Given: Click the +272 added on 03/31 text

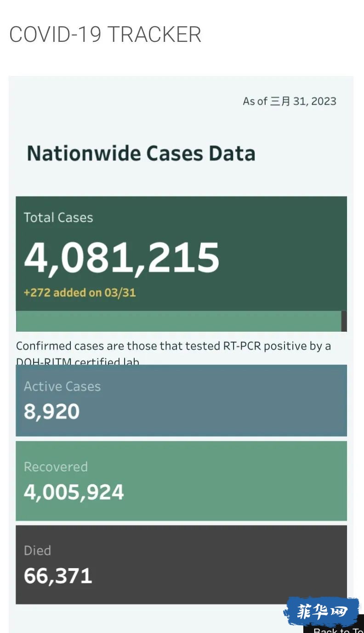Looking at the screenshot, I should tap(80, 293).
